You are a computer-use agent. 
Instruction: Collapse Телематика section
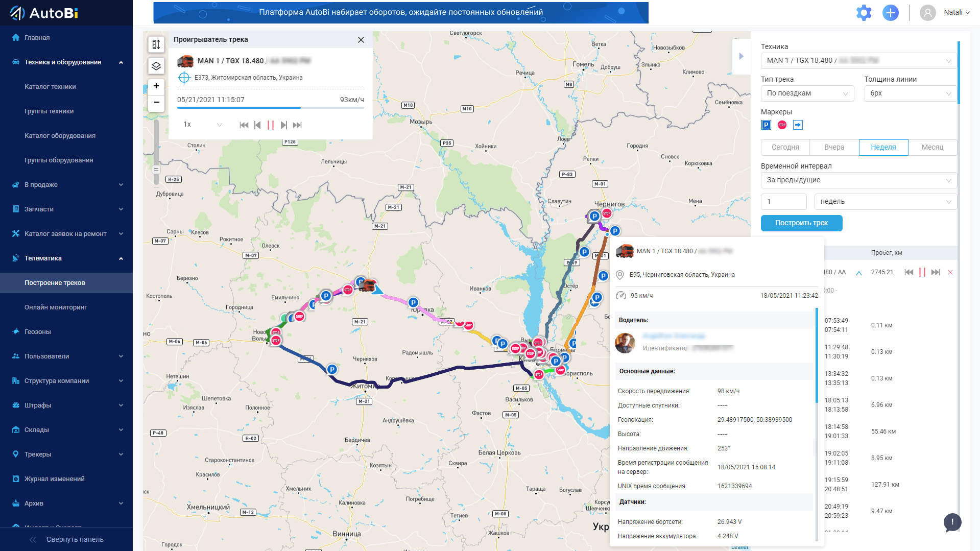coord(66,258)
